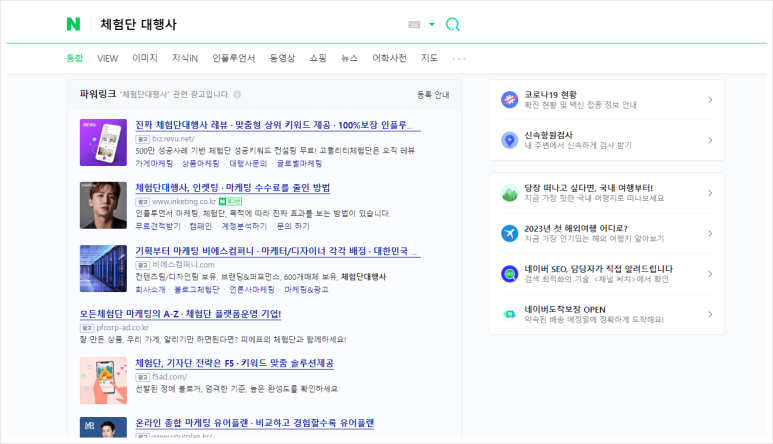Open the 상품마케팅 sublink
This screenshot has height=444, width=773.
[x=201, y=163]
